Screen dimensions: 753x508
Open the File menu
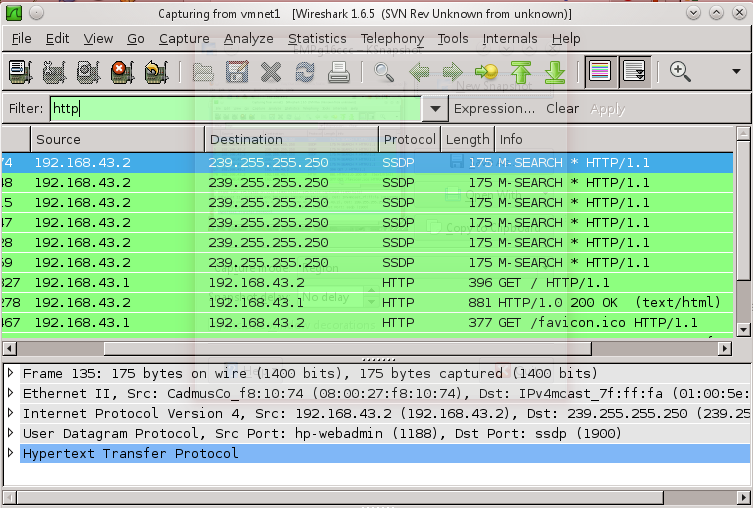point(22,38)
